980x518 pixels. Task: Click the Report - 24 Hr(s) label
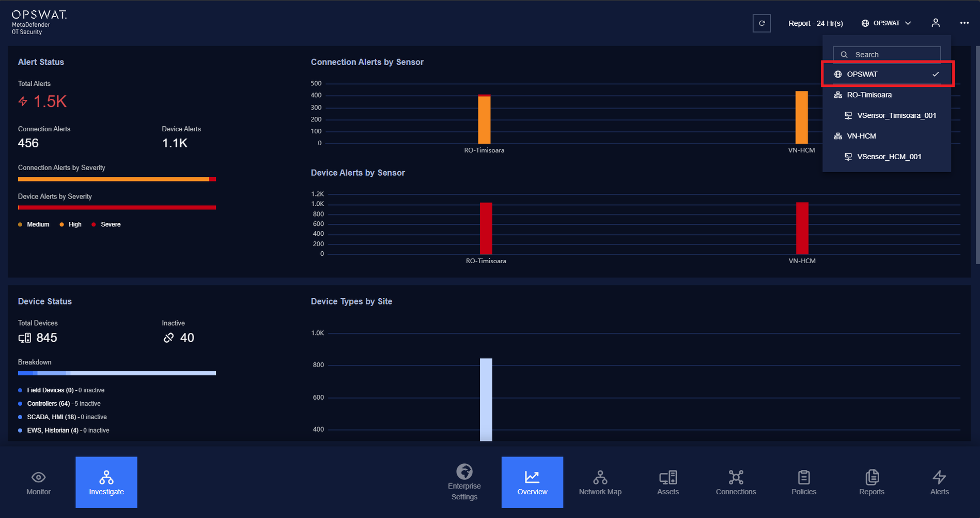[815, 23]
